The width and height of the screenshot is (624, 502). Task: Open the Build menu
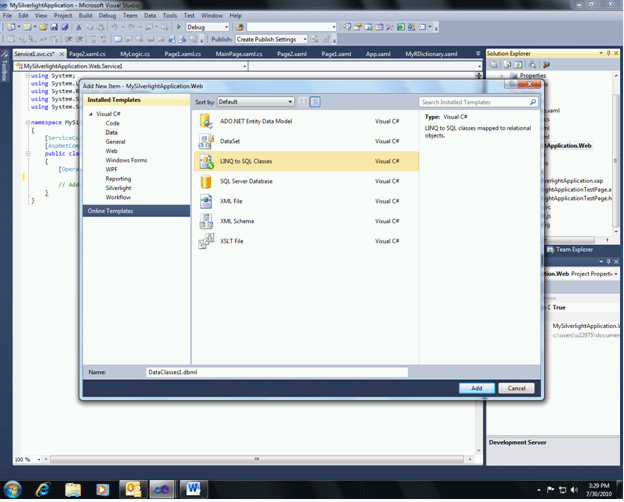tap(85, 16)
